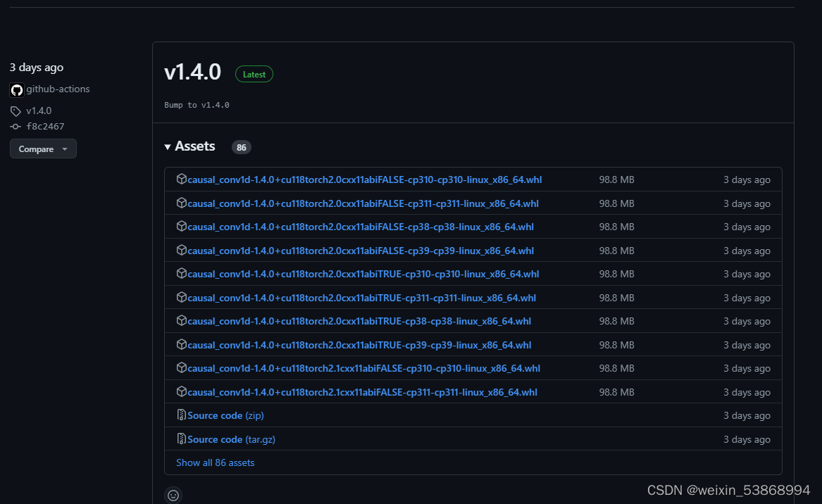Download Source code (tar.gz)
Screen dimensions: 822x504
point(231,439)
